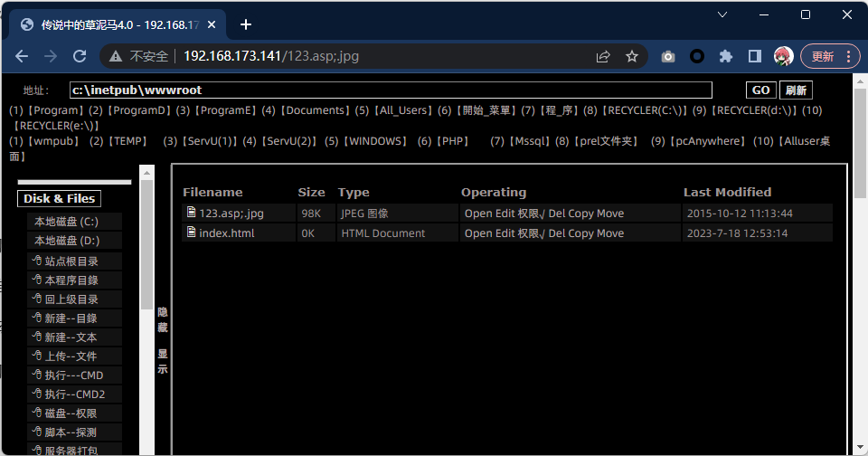Click the camera screenshot extension icon
The height and width of the screenshot is (456, 868).
(x=668, y=56)
